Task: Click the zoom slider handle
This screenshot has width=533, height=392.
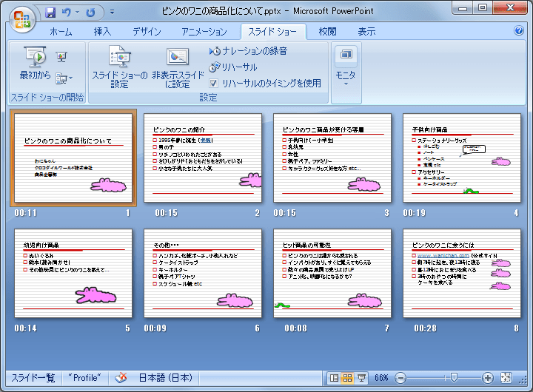Action: [x=454, y=377]
